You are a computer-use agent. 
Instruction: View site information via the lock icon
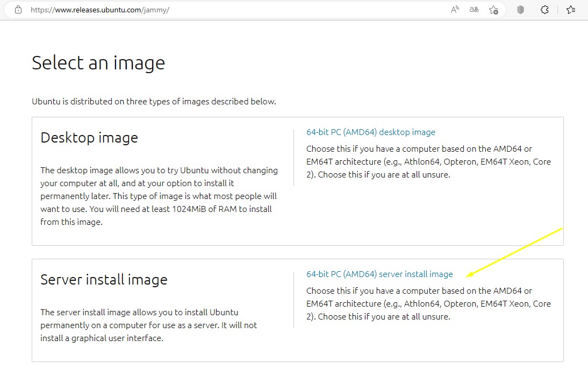click(x=18, y=10)
